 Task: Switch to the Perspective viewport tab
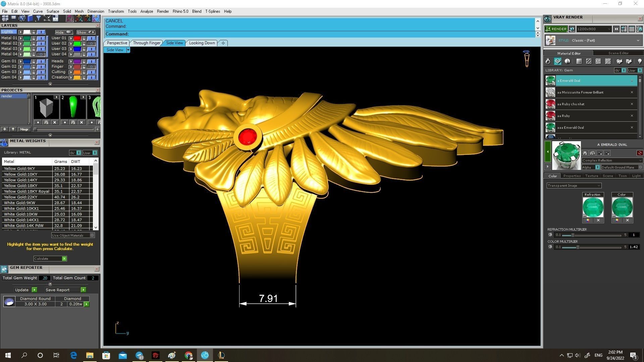(x=117, y=43)
